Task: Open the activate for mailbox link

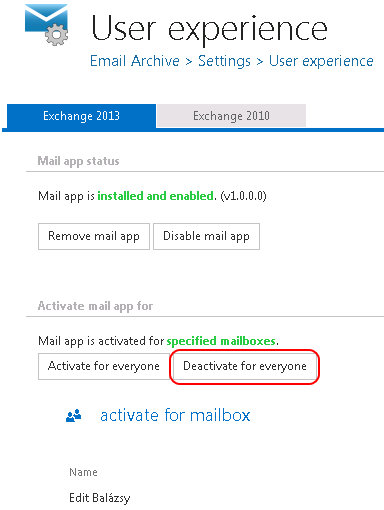Action: (x=175, y=415)
